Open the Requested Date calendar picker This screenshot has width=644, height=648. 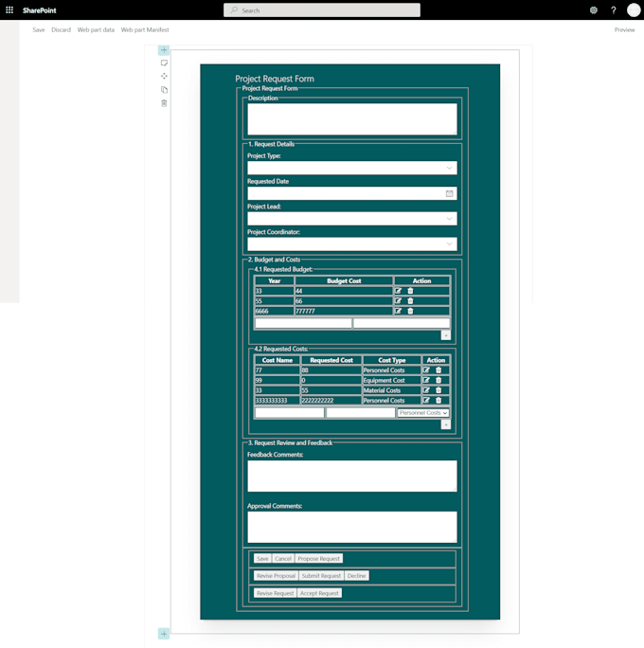[x=449, y=194]
